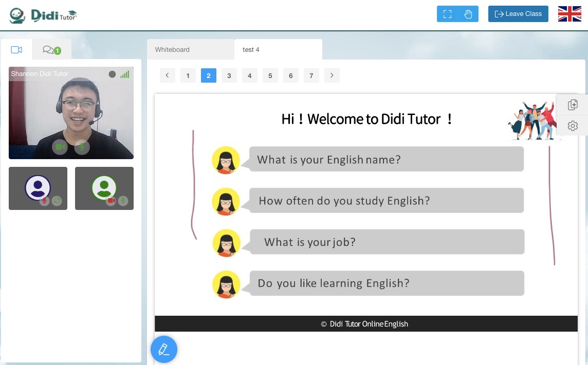
Task: Raise your hand
Action: [x=468, y=14]
